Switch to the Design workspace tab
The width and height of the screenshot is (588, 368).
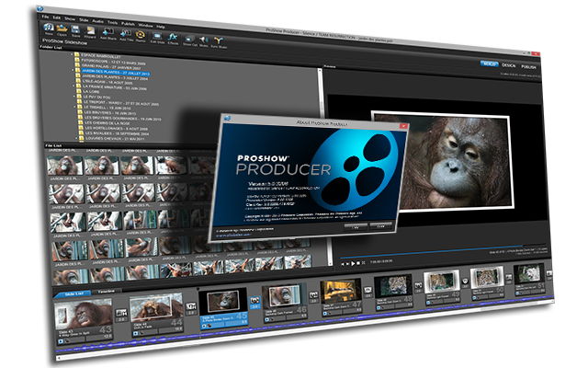[x=509, y=65]
